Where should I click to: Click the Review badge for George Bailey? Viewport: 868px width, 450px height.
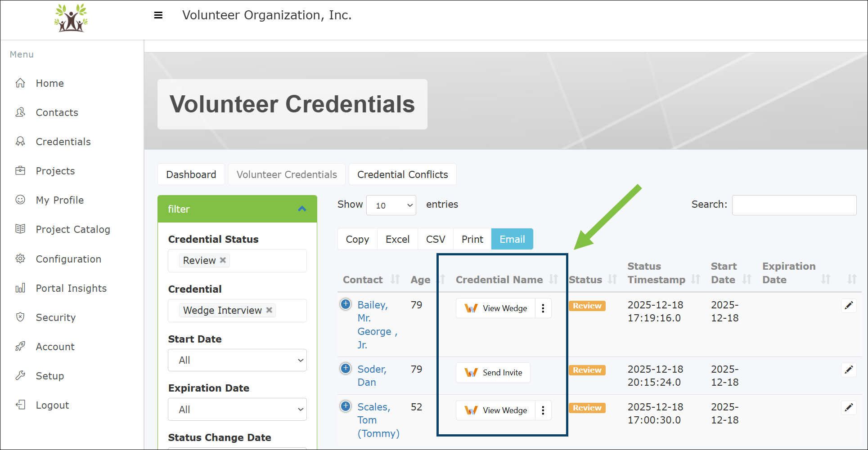587,306
